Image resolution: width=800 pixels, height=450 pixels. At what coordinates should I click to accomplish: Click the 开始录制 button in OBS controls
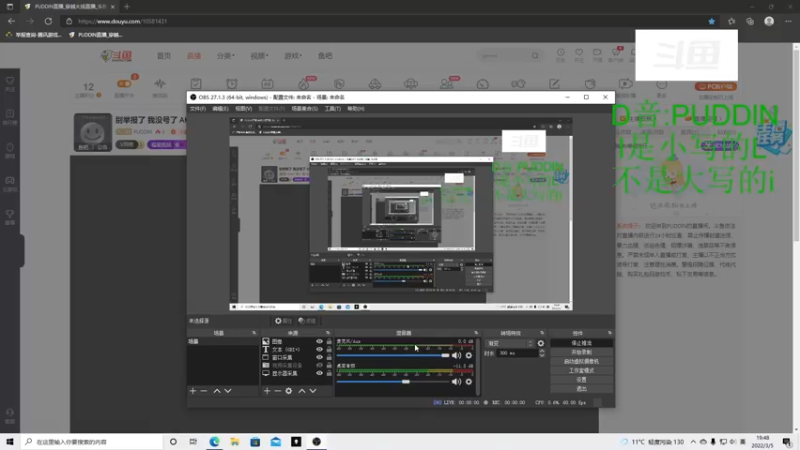coord(582,353)
